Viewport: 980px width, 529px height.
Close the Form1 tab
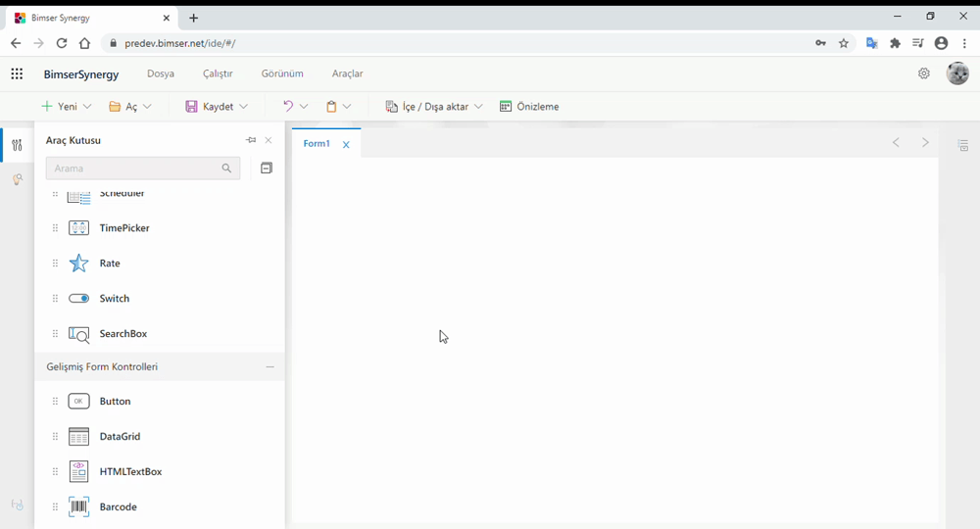[x=346, y=145]
